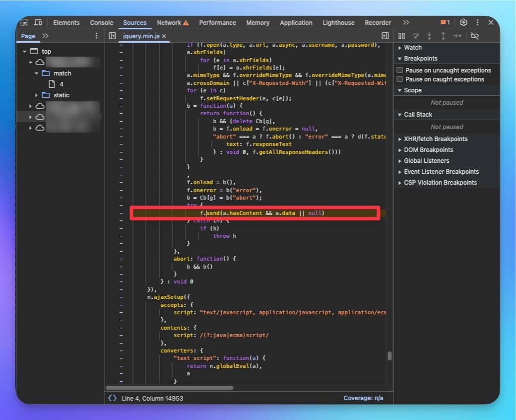Image resolution: width=516 pixels, height=420 pixels.
Task: Open the Memory tab
Action: click(x=258, y=23)
